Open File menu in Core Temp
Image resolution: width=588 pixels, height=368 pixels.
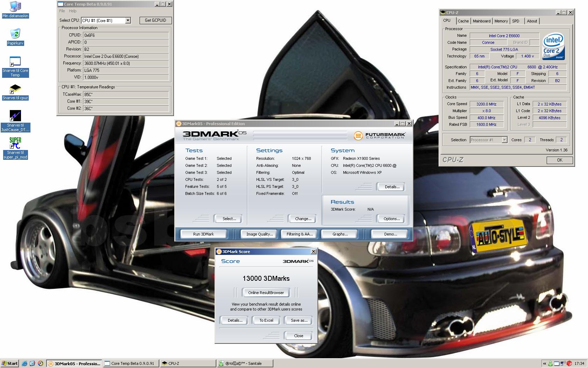pyautogui.click(x=62, y=11)
